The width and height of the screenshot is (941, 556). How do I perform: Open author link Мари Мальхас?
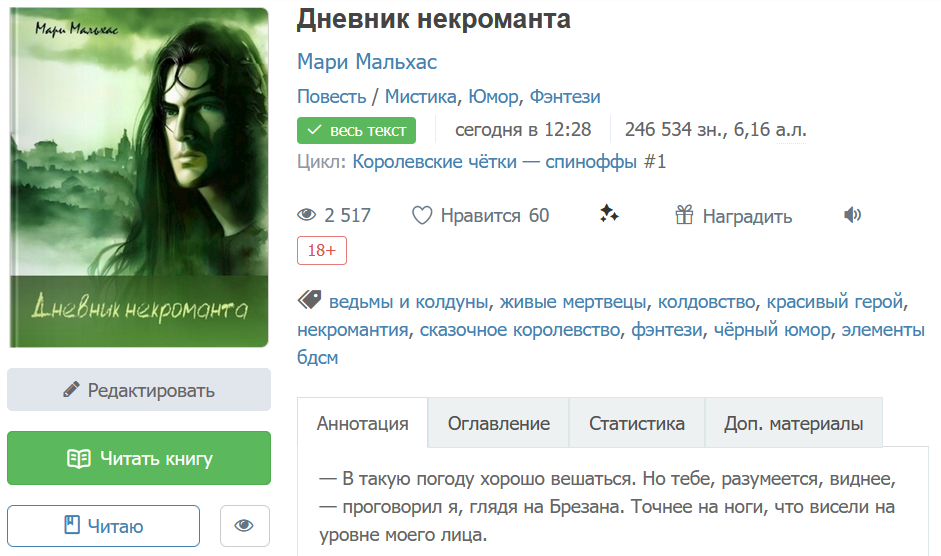point(367,62)
